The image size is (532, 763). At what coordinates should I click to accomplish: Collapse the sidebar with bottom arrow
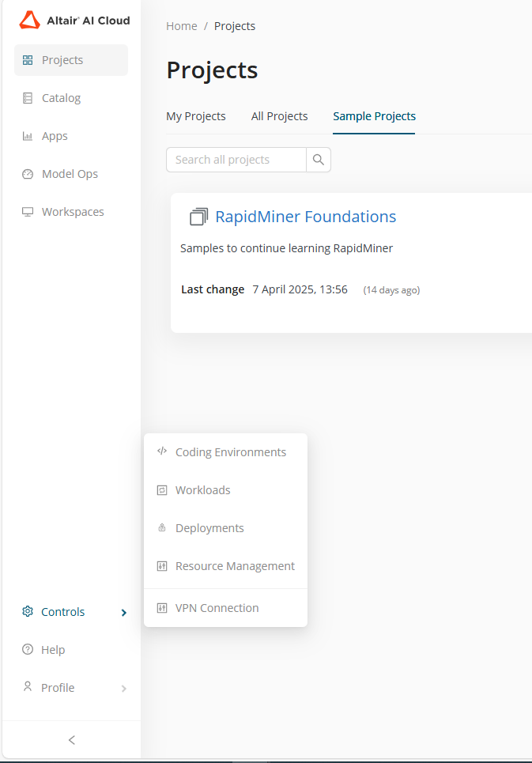pos(71,740)
